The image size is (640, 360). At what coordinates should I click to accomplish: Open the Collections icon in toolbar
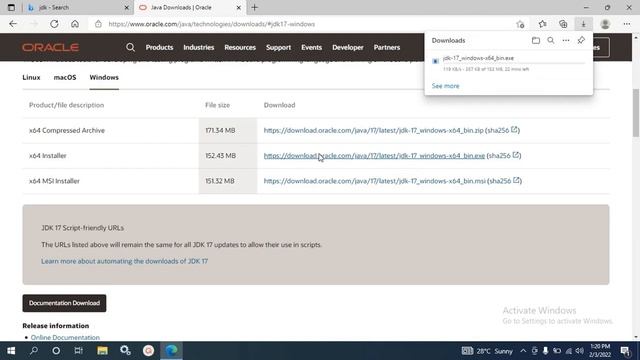point(563,24)
